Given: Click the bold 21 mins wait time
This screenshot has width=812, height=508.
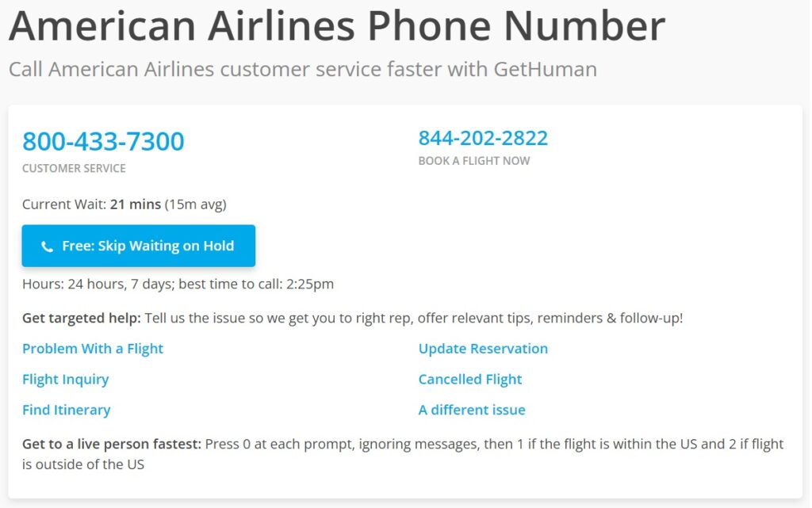Looking at the screenshot, I should pos(136,204).
